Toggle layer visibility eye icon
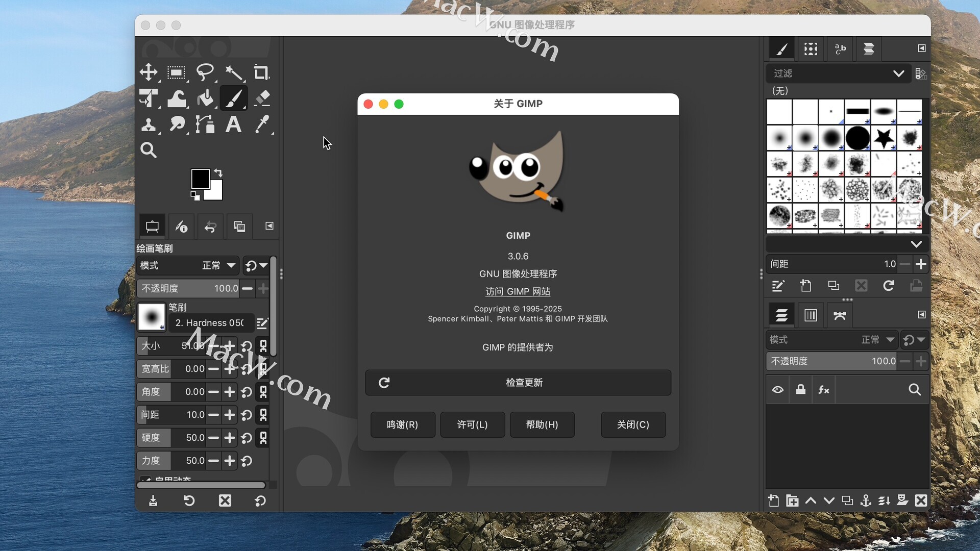The height and width of the screenshot is (551, 980). pyautogui.click(x=778, y=390)
